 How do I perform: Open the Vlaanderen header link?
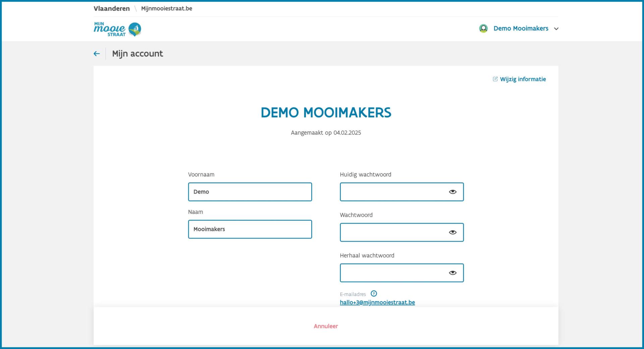pos(112,9)
